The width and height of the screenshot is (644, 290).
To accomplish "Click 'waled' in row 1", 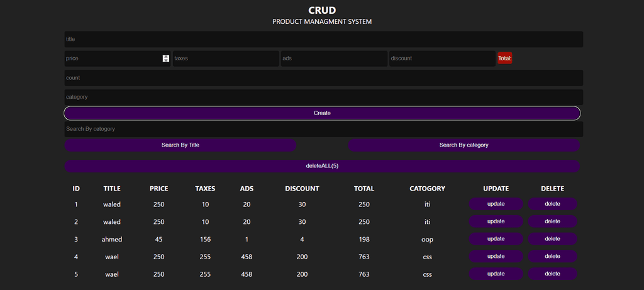I will coord(112,204).
